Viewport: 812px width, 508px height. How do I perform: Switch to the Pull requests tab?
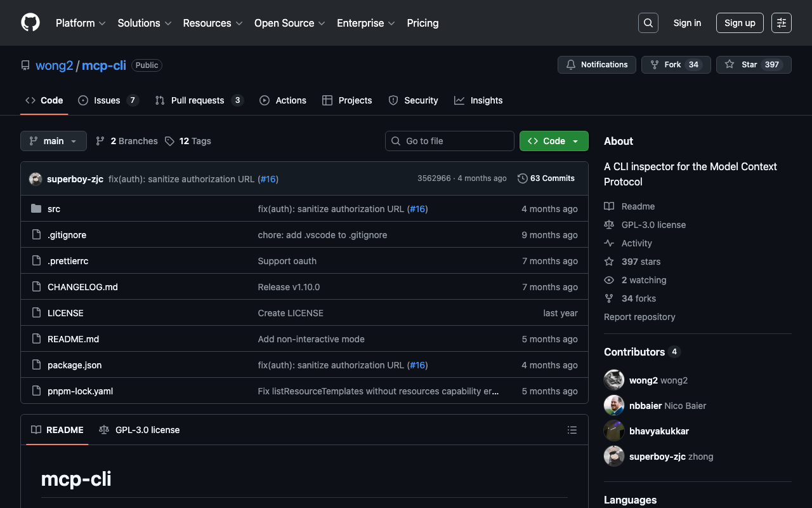(x=198, y=100)
